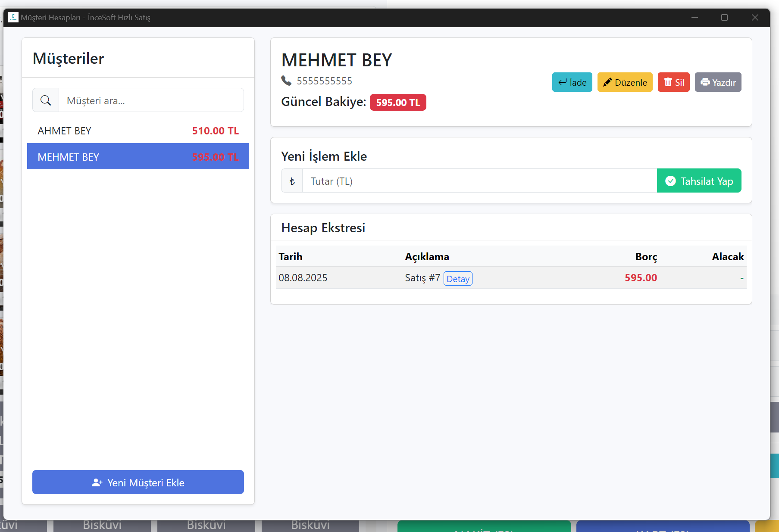779x532 pixels.
Task: Click the red 595.00 TL balance badge
Action: click(x=398, y=103)
